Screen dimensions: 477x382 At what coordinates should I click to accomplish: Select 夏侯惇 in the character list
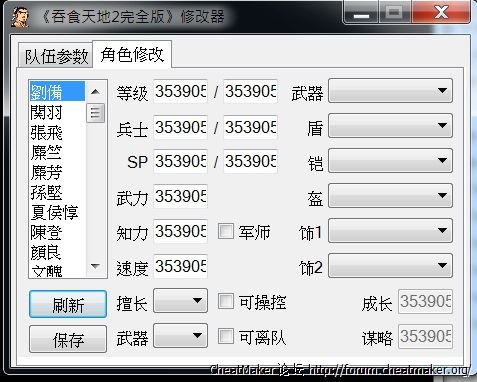click(57, 212)
